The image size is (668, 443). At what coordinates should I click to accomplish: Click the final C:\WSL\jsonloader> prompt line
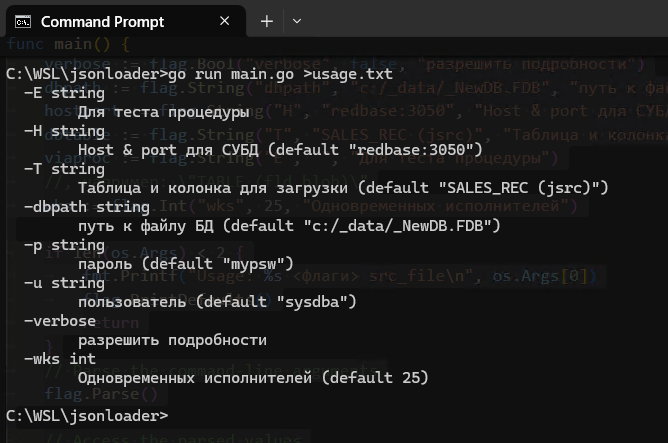(x=87, y=416)
